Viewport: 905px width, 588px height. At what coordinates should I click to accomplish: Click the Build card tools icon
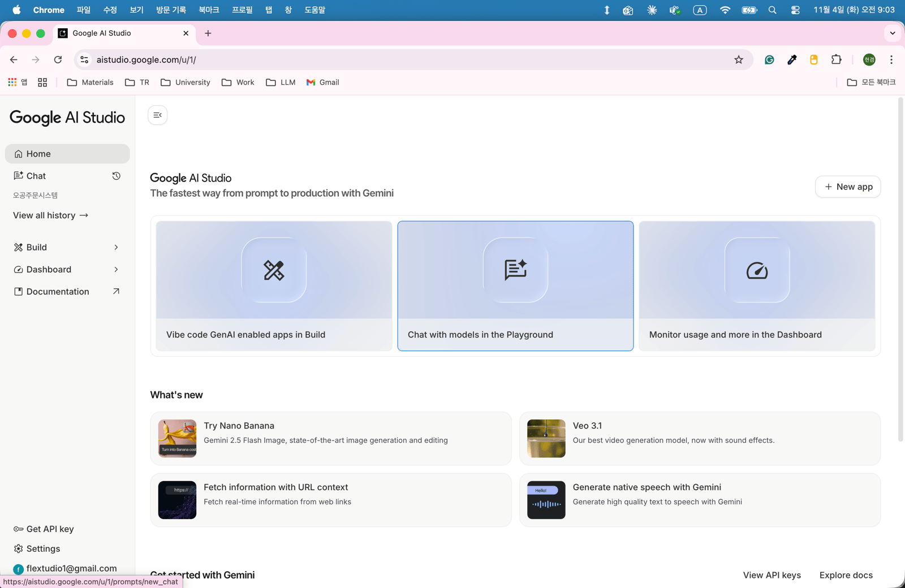point(274,270)
